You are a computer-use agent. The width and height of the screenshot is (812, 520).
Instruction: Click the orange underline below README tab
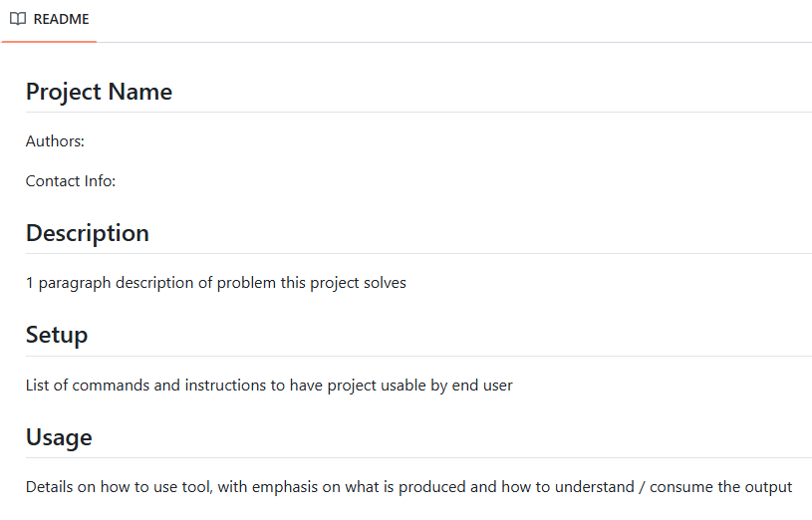[x=49, y=42]
